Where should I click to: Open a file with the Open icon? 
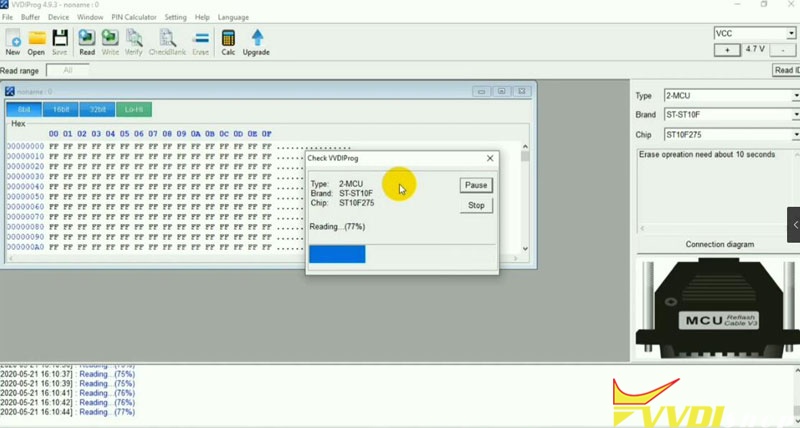click(36, 43)
